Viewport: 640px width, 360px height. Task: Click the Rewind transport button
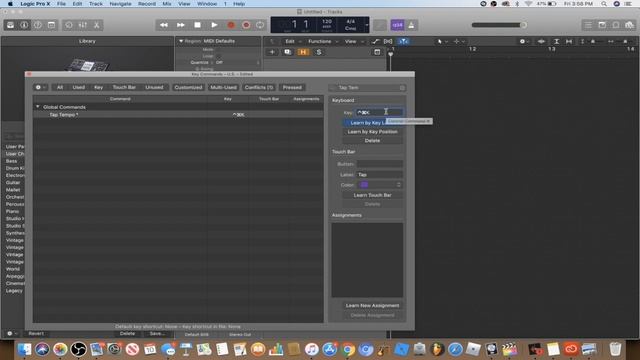pyautogui.click(x=164, y=25)
